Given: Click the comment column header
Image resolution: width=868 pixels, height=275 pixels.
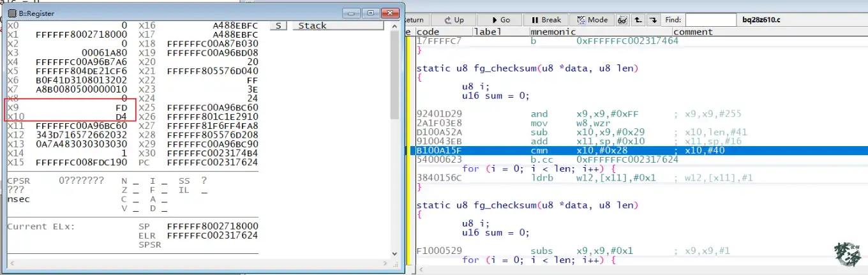Looking at the screenshot, I should 692,31.
